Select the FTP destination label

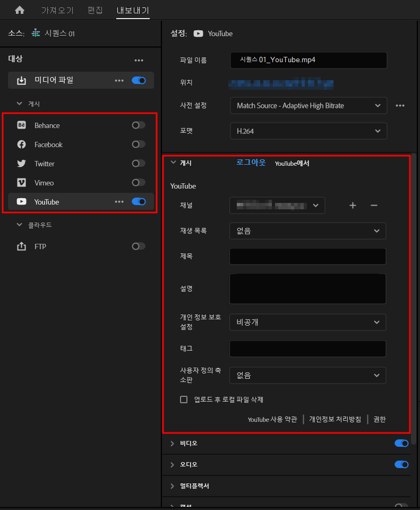(40, 246)
